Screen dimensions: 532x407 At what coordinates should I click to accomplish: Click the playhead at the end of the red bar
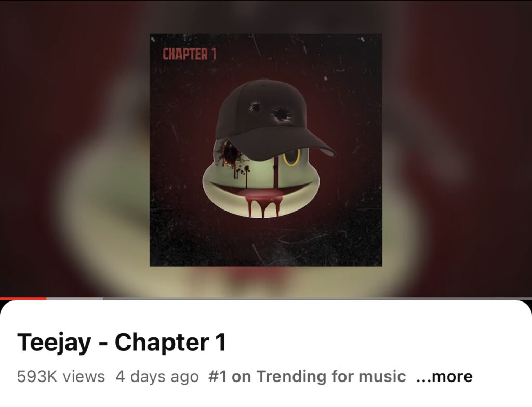(46, 299)
